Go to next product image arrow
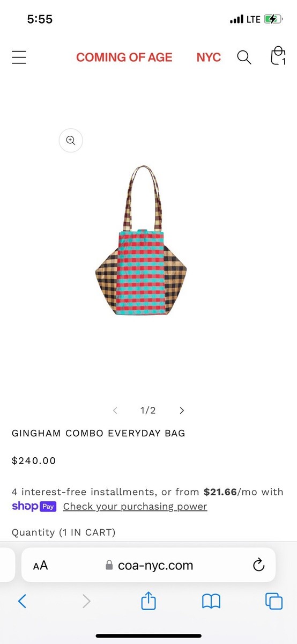Screen dimensions: 297x644 coord(182,411)
